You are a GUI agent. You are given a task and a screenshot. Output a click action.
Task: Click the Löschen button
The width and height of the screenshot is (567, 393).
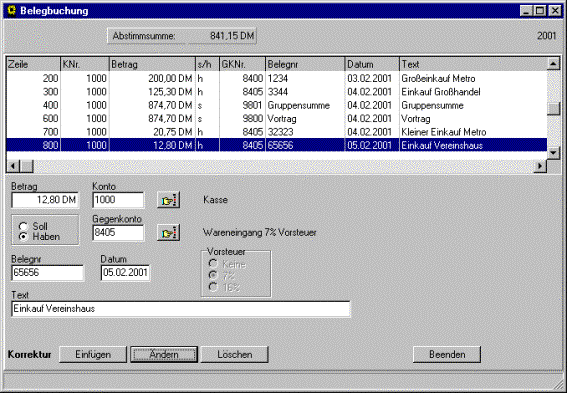(x=235, y=354)
